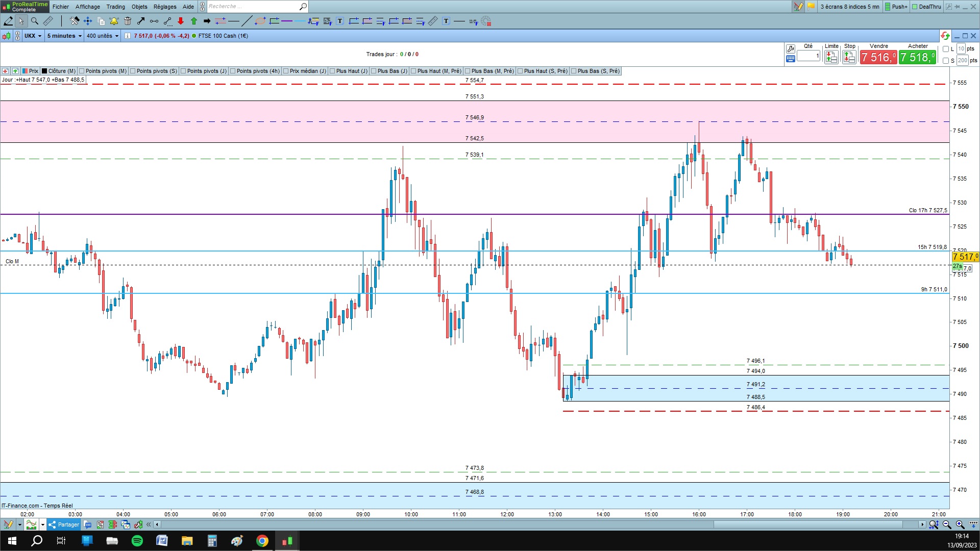Open the 400 unités dropdown
The height and width of the screenshot is (551, 980).
[x=102, y=36]
